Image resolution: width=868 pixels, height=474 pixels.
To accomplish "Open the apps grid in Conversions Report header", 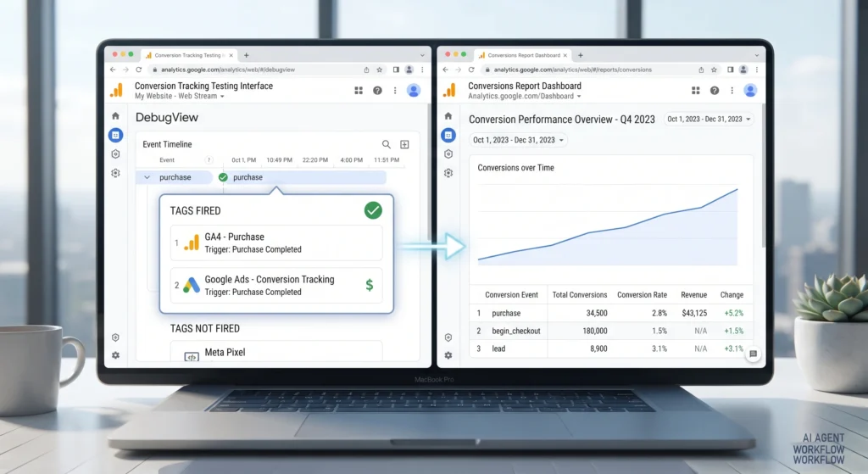I will pyautogui.click(x=696, y=90).
